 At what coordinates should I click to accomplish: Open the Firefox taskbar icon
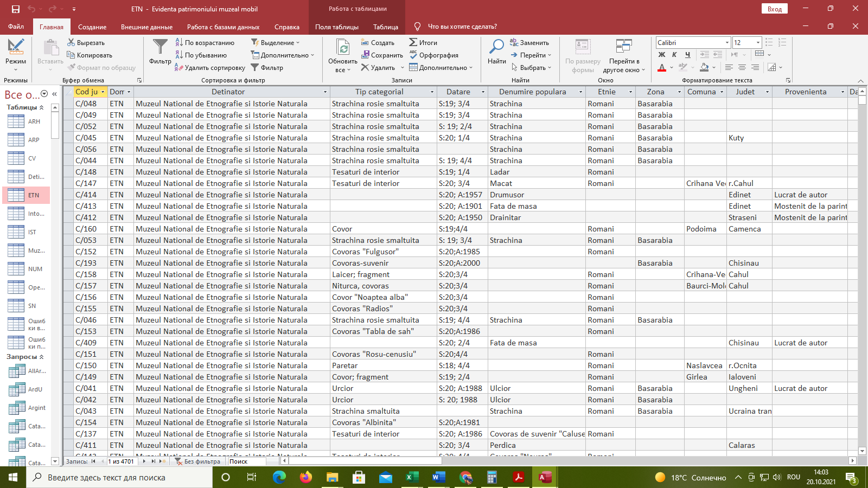(306, 477)
